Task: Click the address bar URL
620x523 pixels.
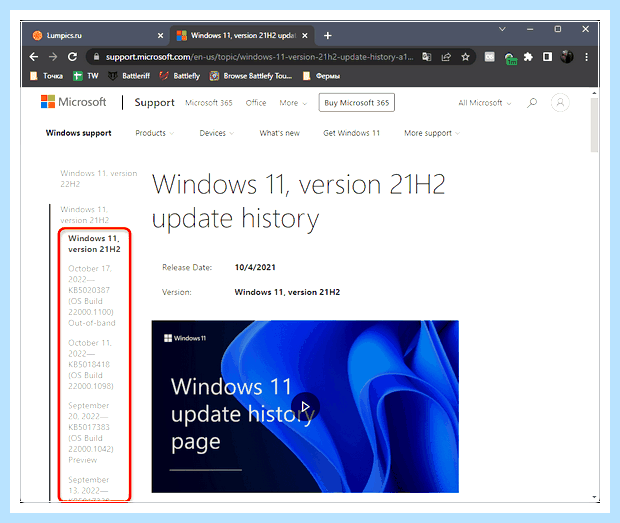Action: point(259,57)
